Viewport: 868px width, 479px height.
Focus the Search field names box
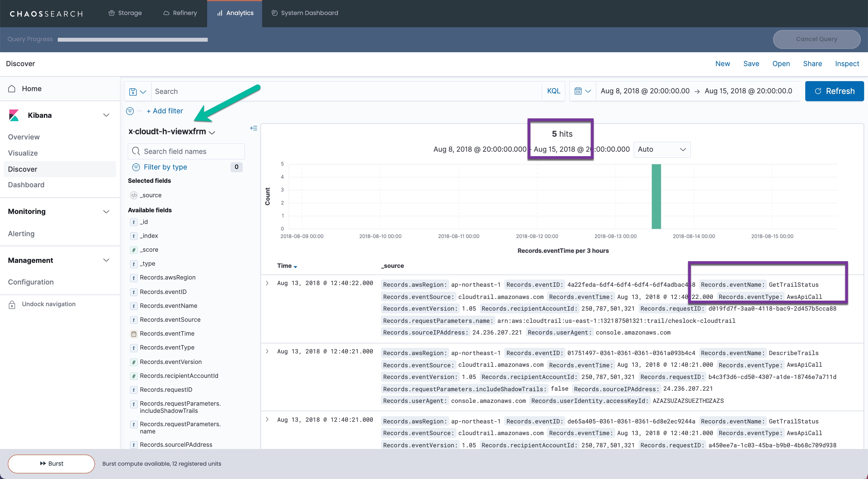186,151
